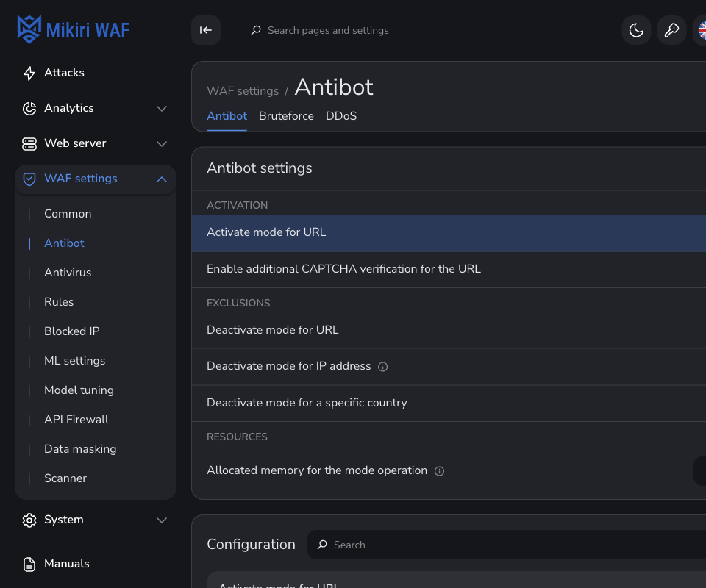Expand the Analytics menu chevron
Viewport: 706px width, 588px height.
tap(162, 109)
